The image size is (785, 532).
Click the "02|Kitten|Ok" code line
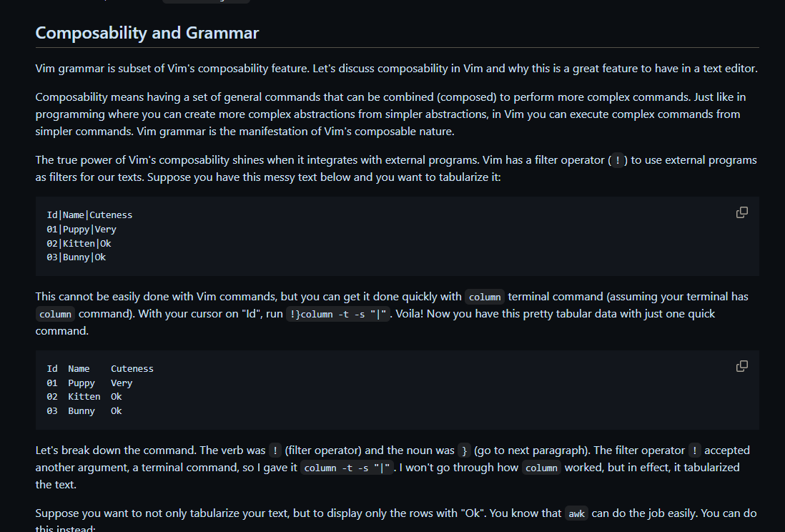(79, 243)
